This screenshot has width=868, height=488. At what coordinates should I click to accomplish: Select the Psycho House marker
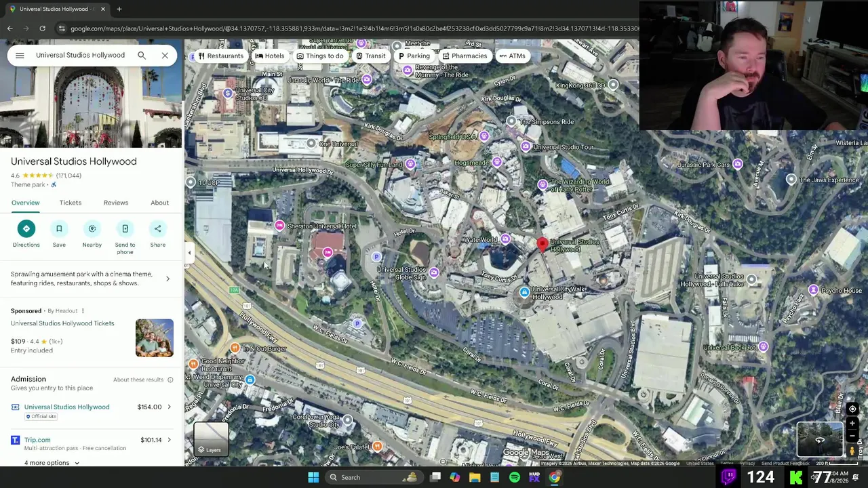coord(813,290)
